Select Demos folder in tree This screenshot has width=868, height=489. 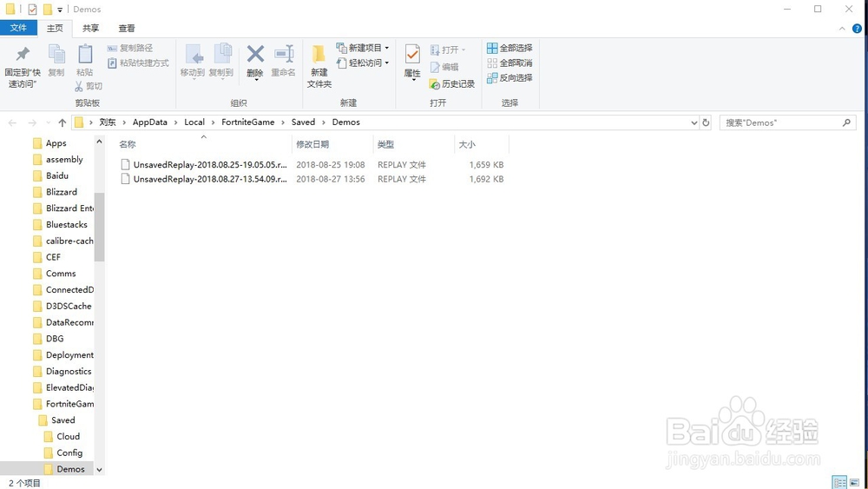(70, 469)
